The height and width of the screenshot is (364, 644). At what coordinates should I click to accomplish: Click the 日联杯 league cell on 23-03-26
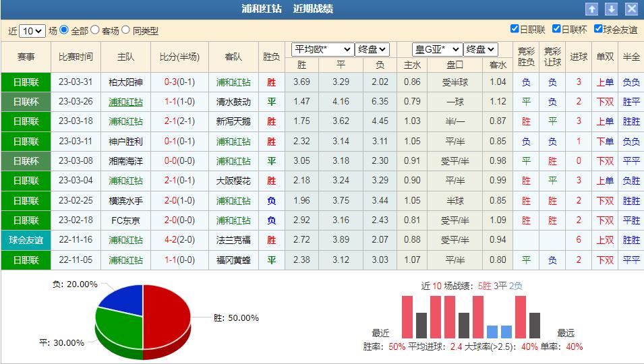pyautogui.click(x=26, y=102)
